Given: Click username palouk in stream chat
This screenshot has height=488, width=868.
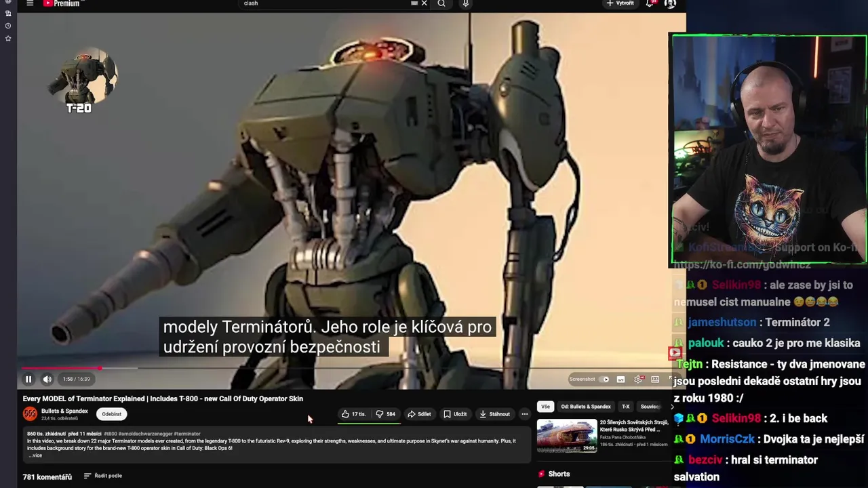Looking at the screenshot, I should pos(706,344).
